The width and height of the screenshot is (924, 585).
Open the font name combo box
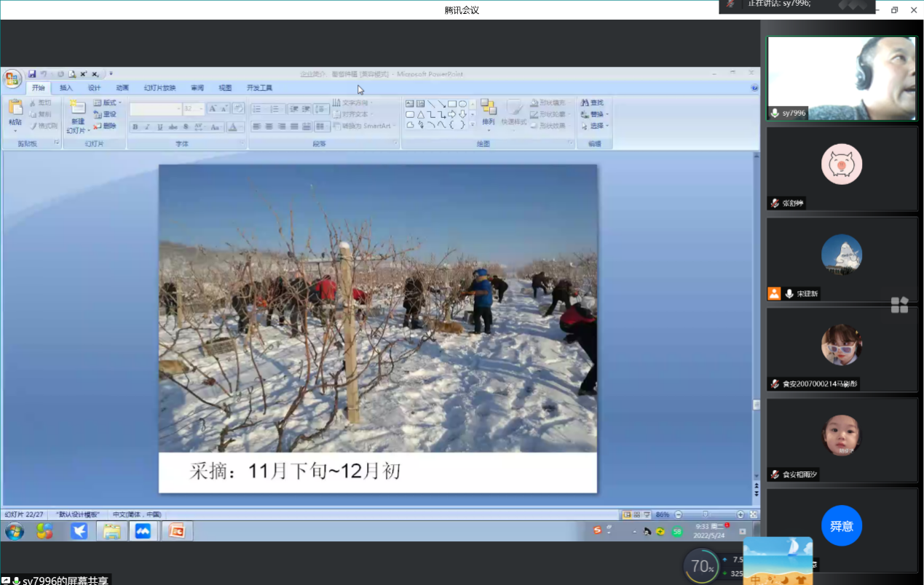tap(156, 109)
